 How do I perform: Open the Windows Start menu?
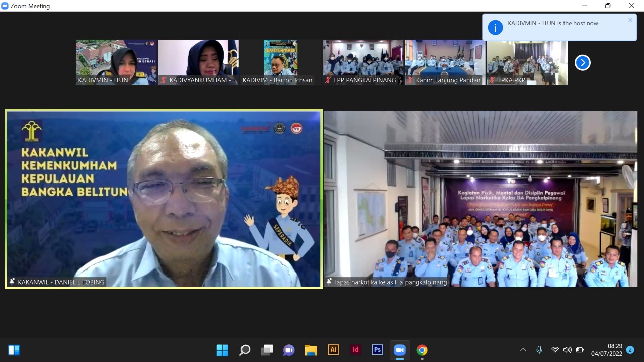tap(222, 350)
